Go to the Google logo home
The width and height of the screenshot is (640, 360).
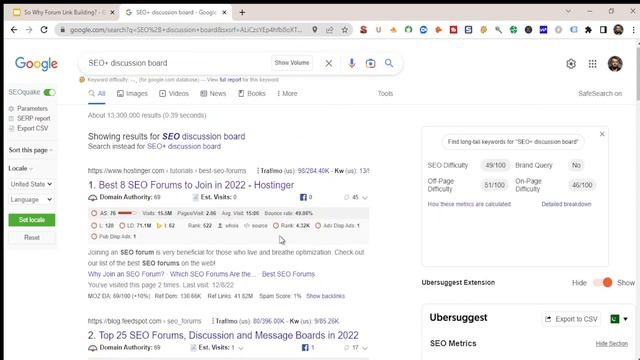[36, 64]
